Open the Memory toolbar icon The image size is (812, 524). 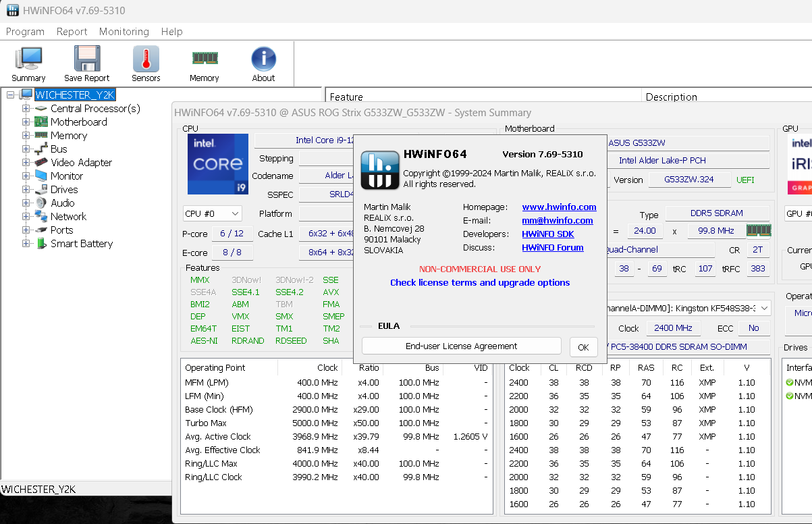pyautogui.click(x=205, y=59)
